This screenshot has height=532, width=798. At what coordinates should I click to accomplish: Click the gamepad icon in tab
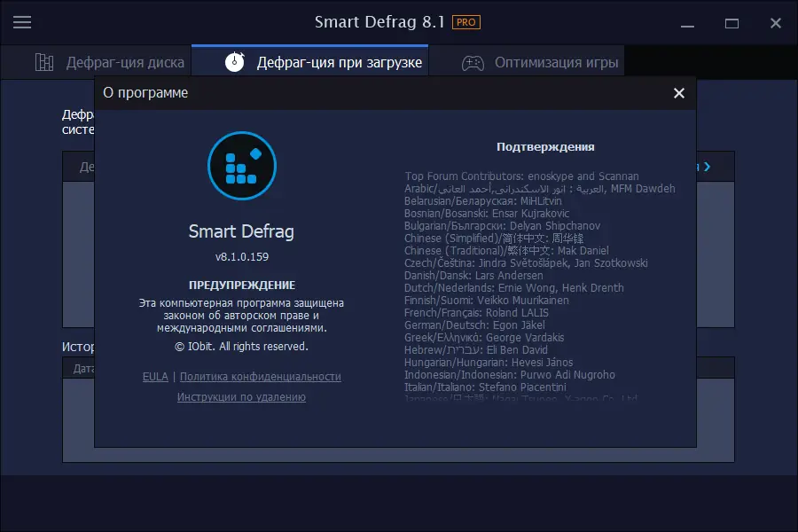tap(473, 63)
